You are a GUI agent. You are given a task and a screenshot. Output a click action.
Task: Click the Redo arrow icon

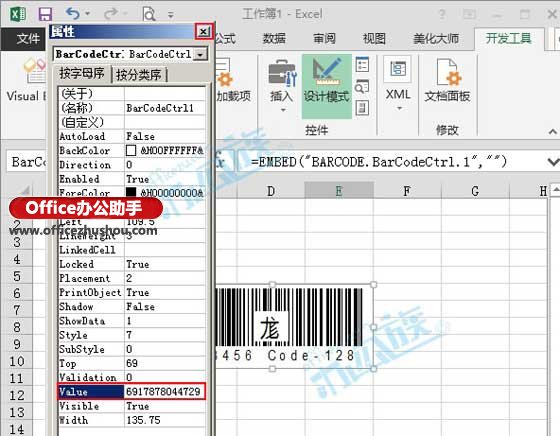click(x=111, y=14)
